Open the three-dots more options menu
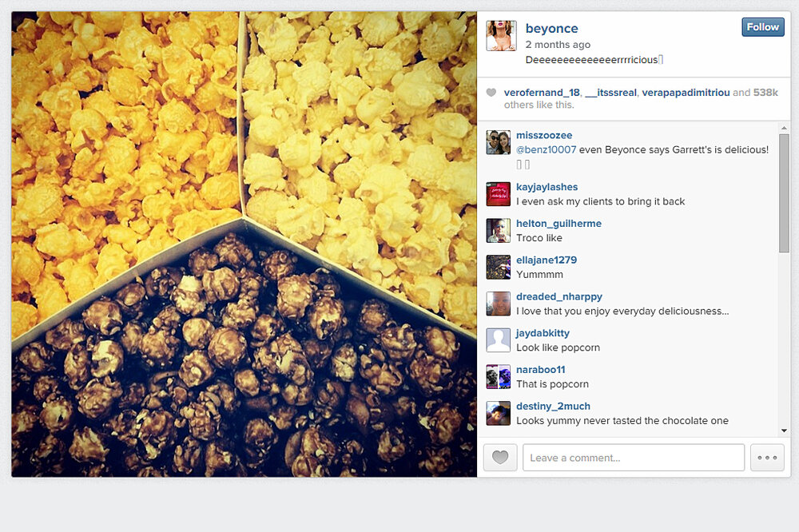 click(767, 458)
